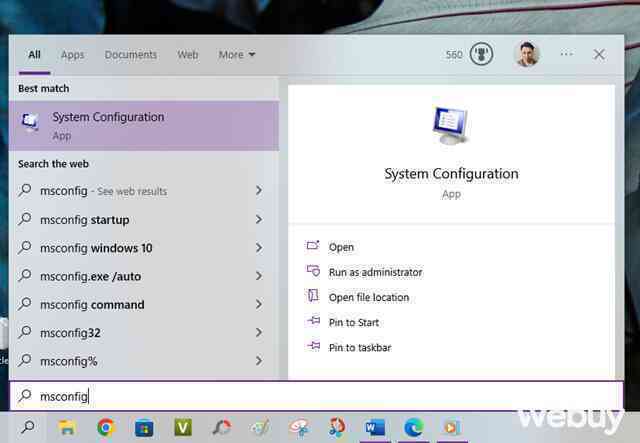The height and width of the screenshot is (443, 640).
Task: Click Pin to Start
Action: click(354, 323)
